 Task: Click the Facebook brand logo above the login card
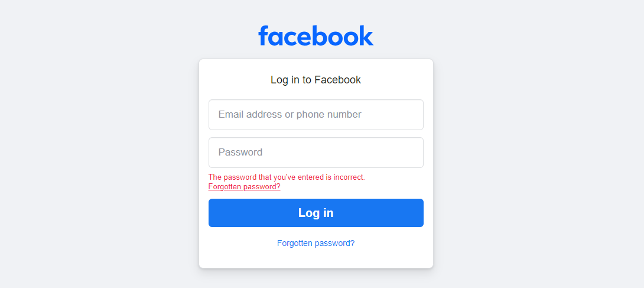tap(316, 36)
